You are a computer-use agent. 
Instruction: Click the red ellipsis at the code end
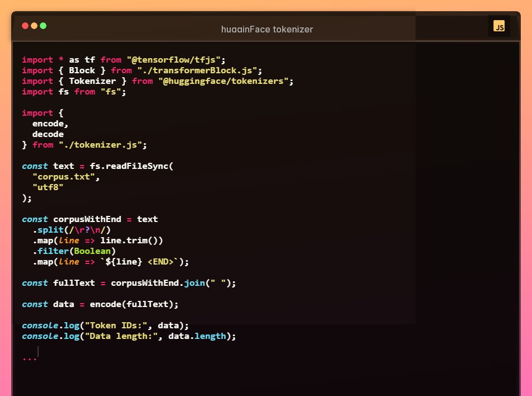30,359
